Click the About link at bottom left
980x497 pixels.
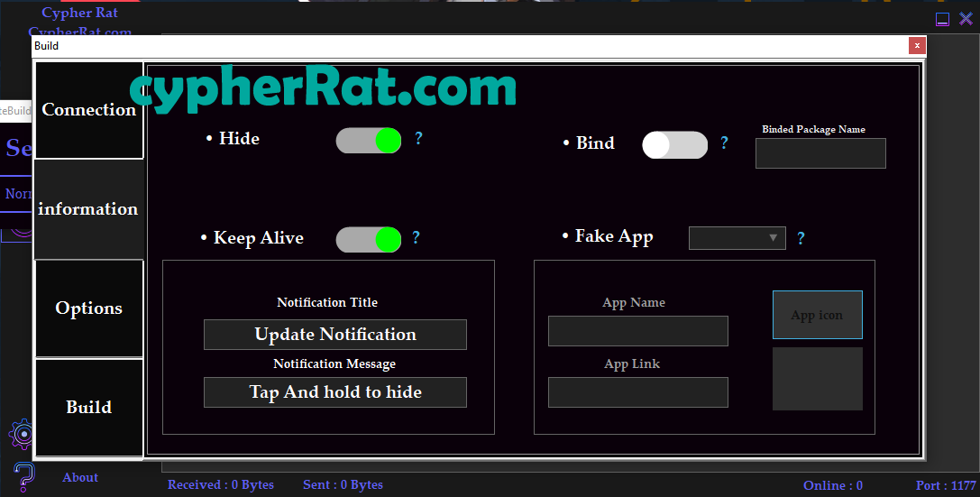[80, 477]
